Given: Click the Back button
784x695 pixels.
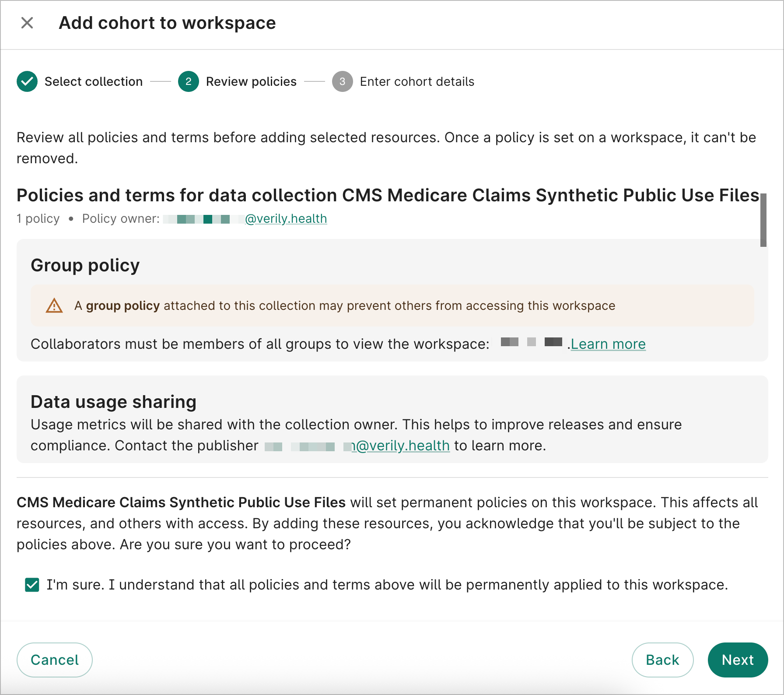Looking at the screenshot, I should coord(662,660).
